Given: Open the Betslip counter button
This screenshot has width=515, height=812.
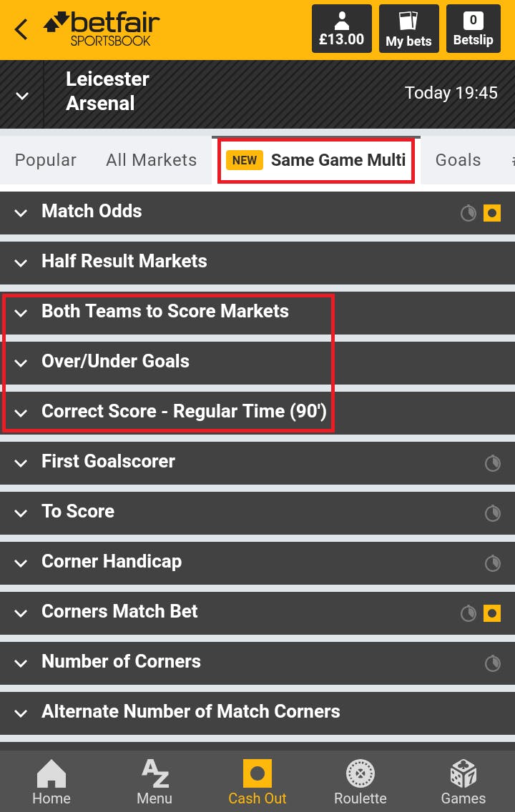Looking at the screenshot, I should 473,29.
